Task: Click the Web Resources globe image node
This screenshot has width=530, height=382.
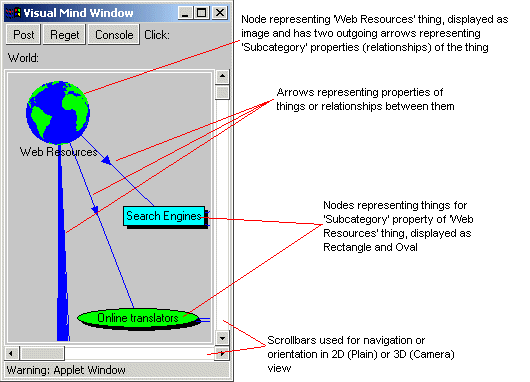Action: pos(58,112)
